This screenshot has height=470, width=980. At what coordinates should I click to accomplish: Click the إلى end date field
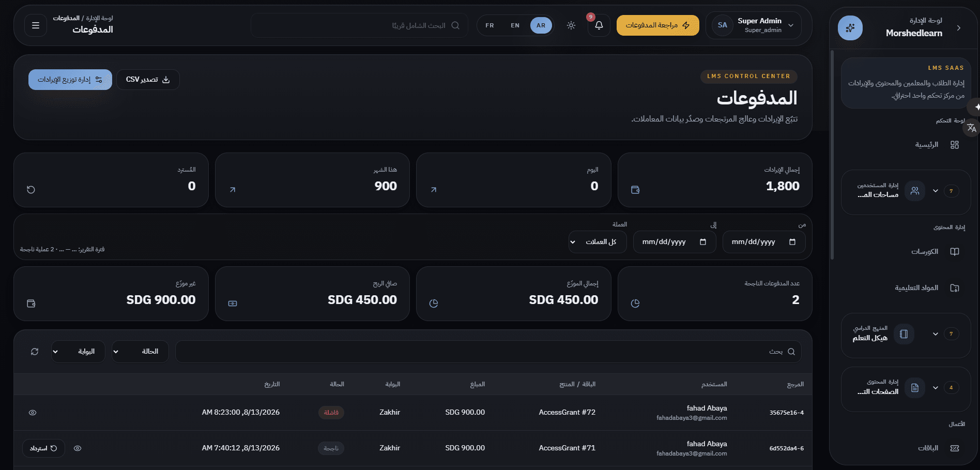click(675, 242)
